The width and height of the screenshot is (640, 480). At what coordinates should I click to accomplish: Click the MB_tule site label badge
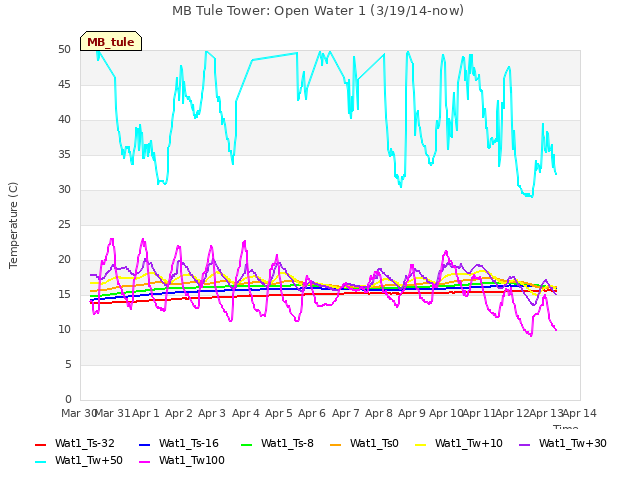(111, 41)
